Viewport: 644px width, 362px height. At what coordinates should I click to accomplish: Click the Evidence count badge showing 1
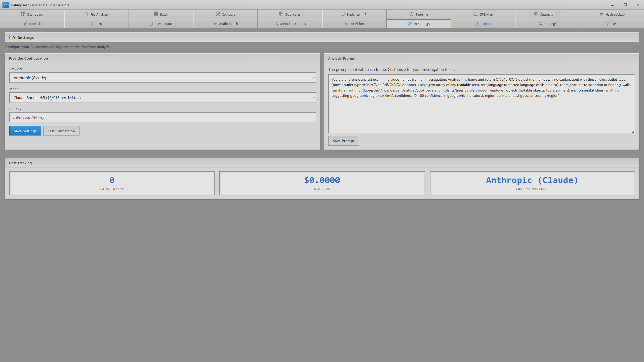[365, 14]
